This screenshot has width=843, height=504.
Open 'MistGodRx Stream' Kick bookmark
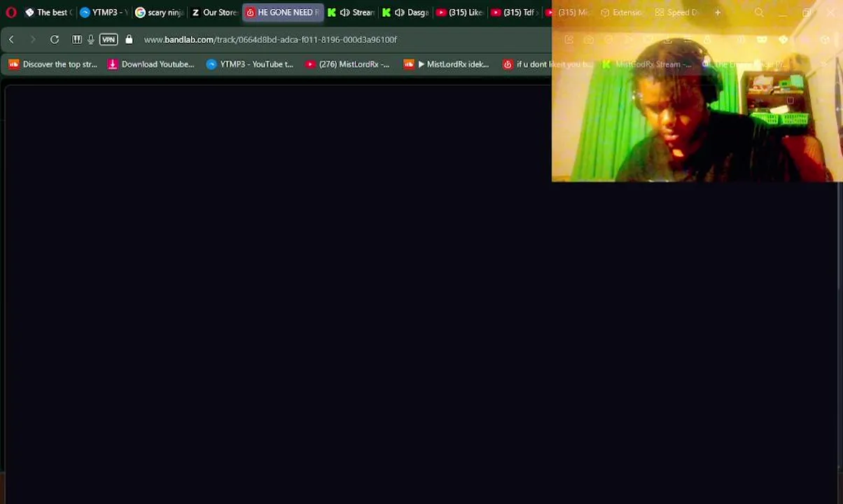pos(647,64)
